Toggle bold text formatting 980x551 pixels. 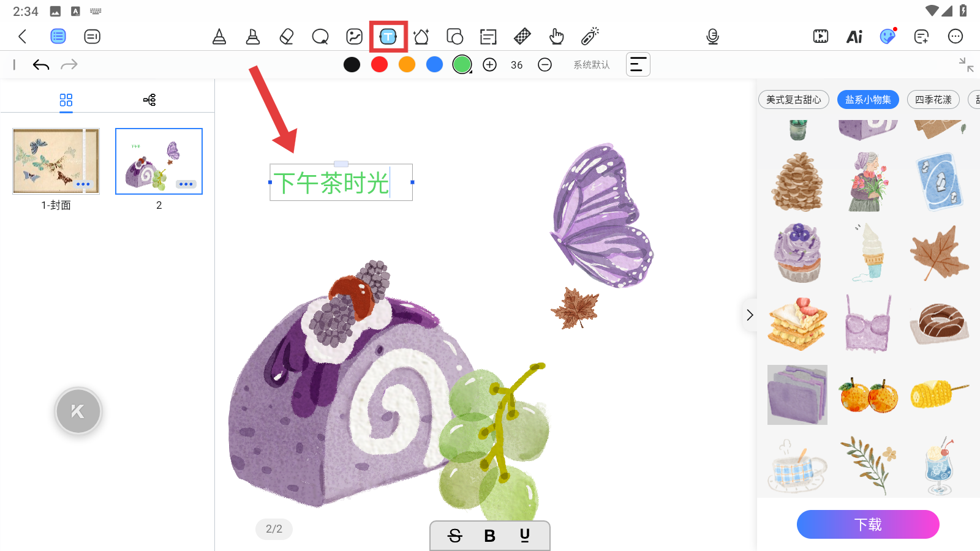click(489, 536)
